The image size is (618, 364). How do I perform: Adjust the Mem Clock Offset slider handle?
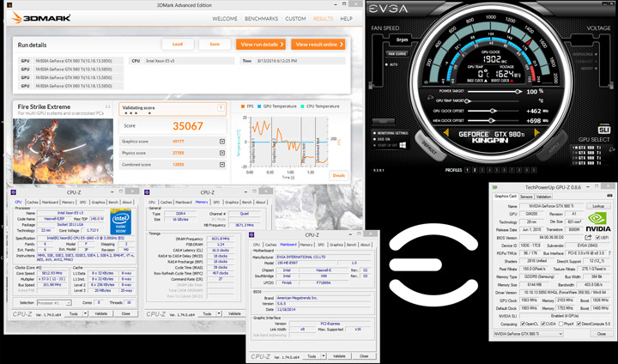493,121
